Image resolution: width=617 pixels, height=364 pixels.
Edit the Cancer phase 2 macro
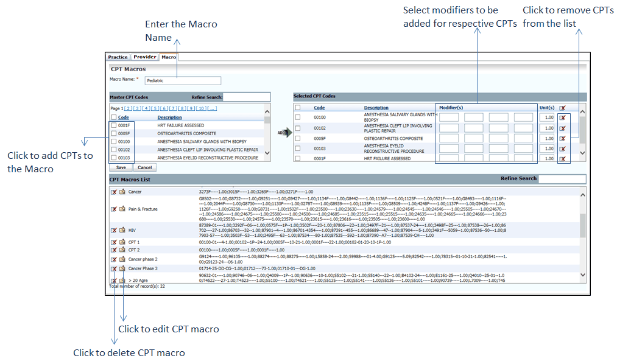122,259
